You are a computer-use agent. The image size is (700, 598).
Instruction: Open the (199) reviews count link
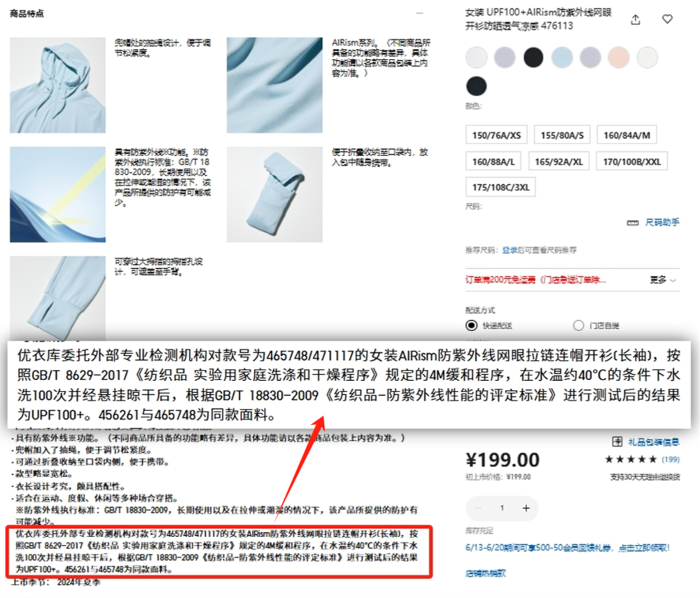click(671, 459)
